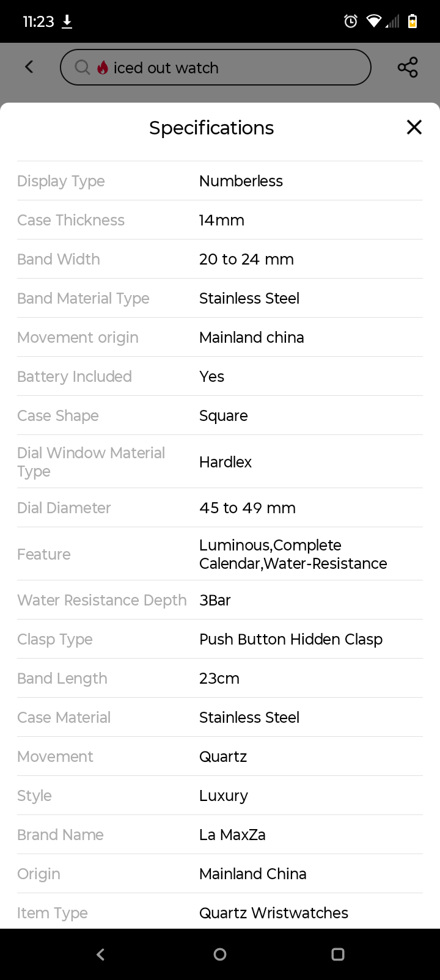The width and height of the screenshot is (440, 980).
Task: Tap the Item Type Quartz Wristwatches value
Action: coord(273,913)
